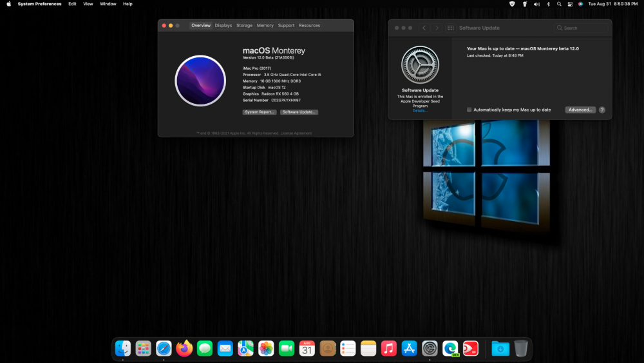Image resolution: width=644 pixels, height=363 pixels.
Task: Switch to the Memory tab
Action: click(265, 26)
